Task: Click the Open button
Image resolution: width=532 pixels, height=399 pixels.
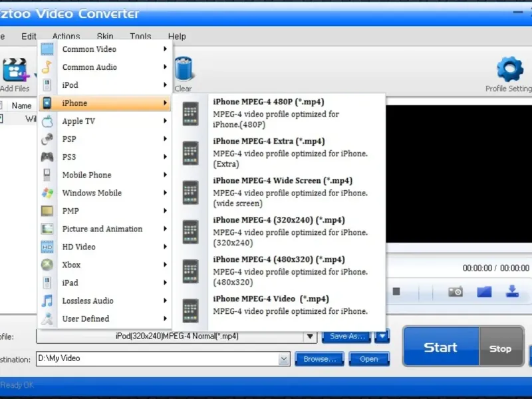Action: (x=369, y=359)
